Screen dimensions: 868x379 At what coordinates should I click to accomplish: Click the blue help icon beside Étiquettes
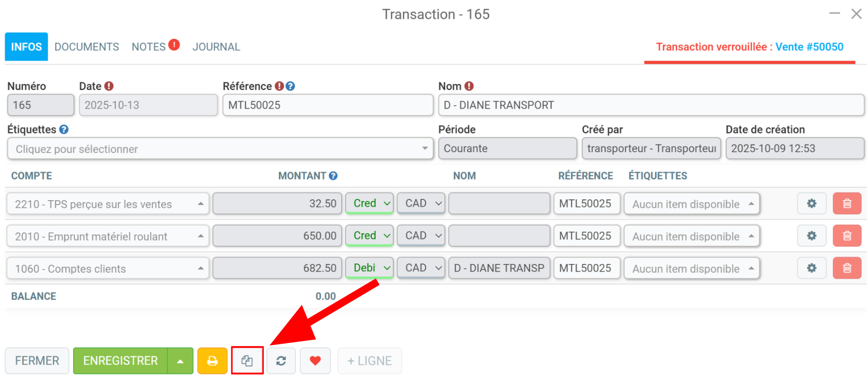(x=64, y=129)
